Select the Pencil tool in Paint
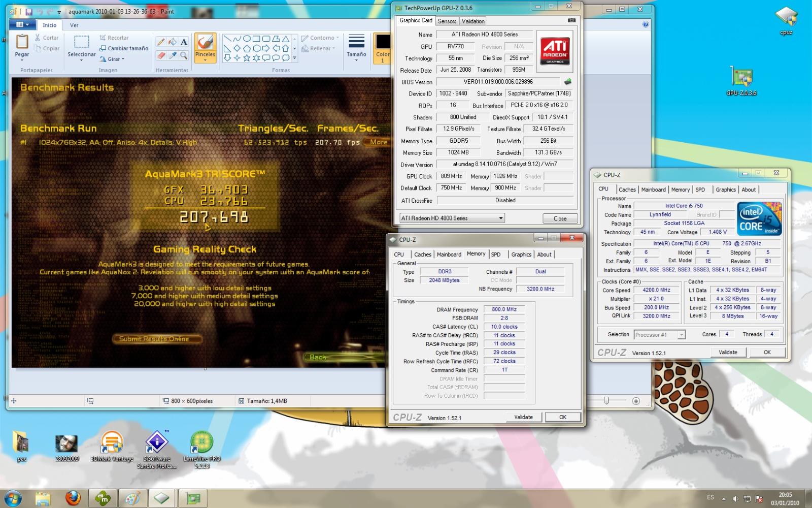This screenshot has height=508, width=812. (x=161, y=42)
